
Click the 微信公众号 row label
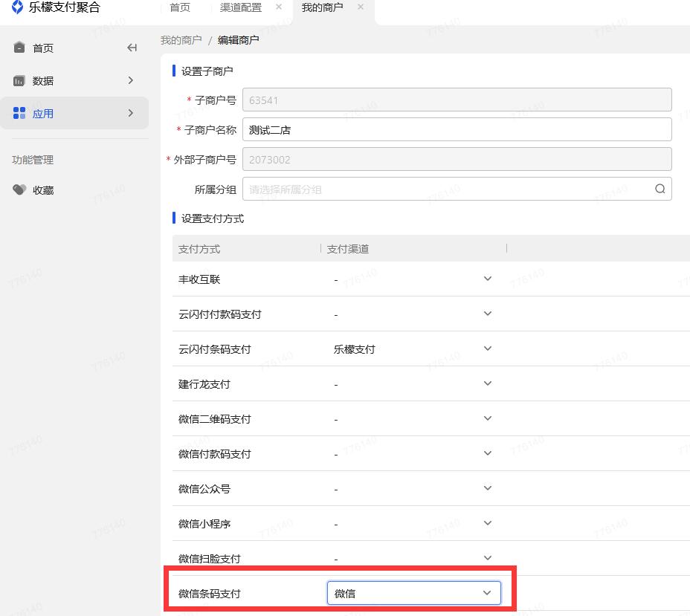coord(204,489)
